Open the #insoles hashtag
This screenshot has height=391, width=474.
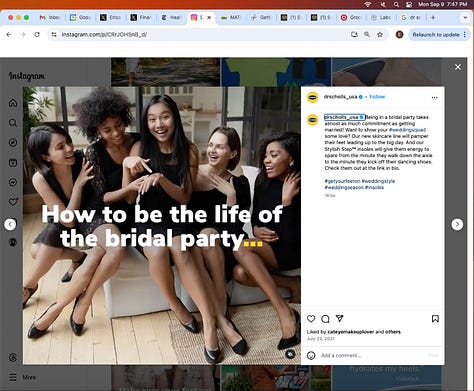[374, 187]
